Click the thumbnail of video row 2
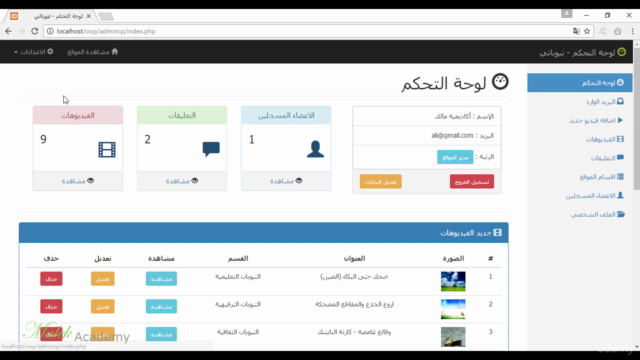The image size is (640, 360). 453,309
